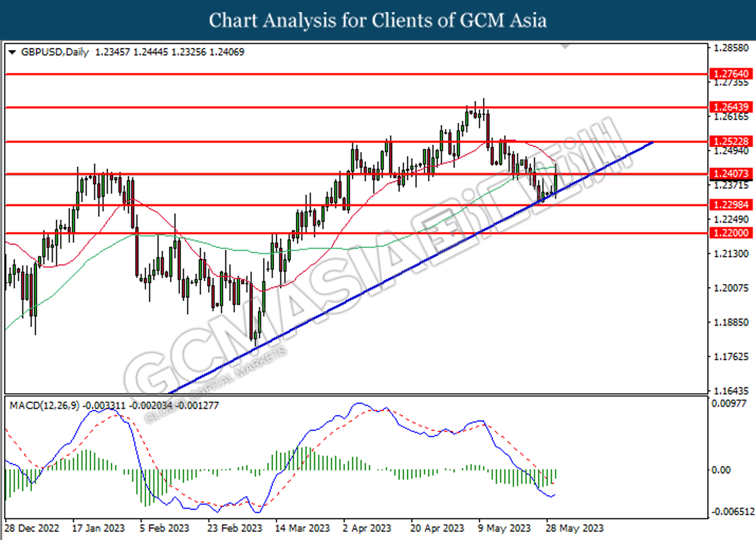Screen dimensions: 756x540
Task: Click the 20 Apr 2023 date label
Action: [437, 528]
